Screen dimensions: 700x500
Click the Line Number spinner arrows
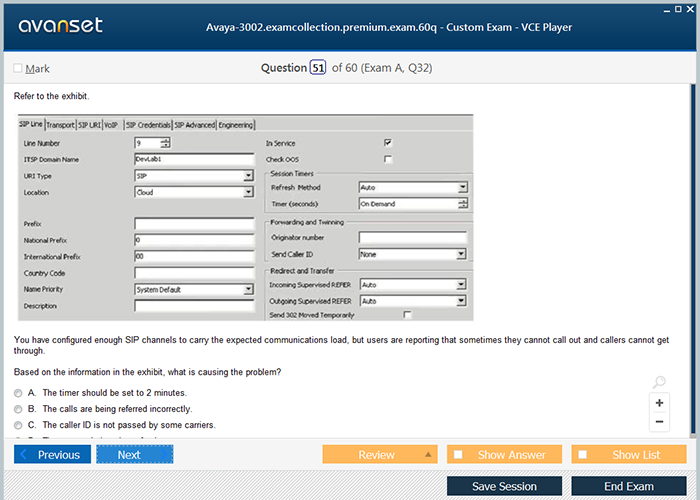point(166,143)
